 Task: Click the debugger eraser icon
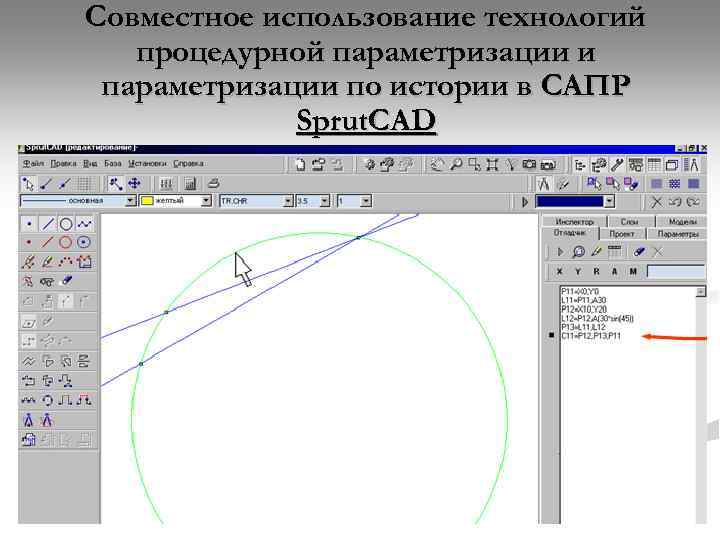click(639, 252)
